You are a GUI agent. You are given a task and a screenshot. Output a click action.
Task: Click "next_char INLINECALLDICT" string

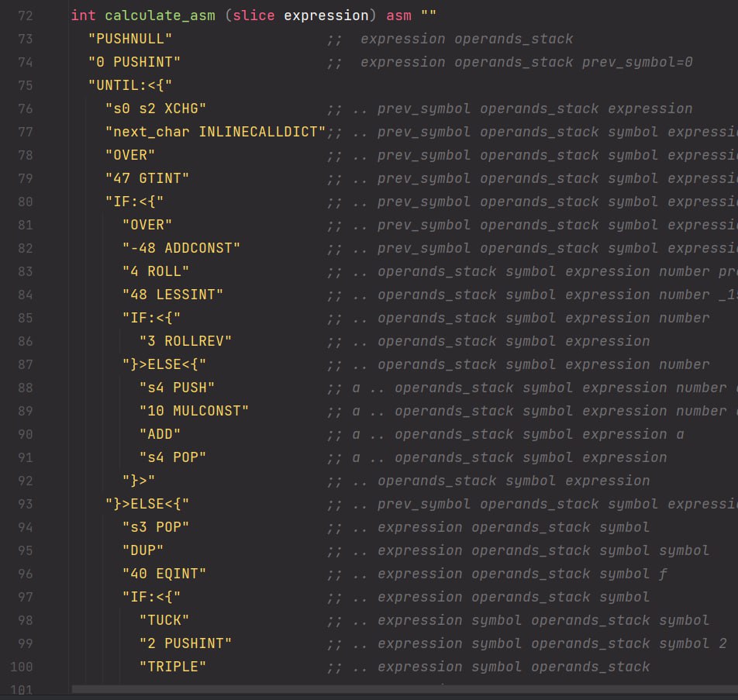click(x=216, y=132)
